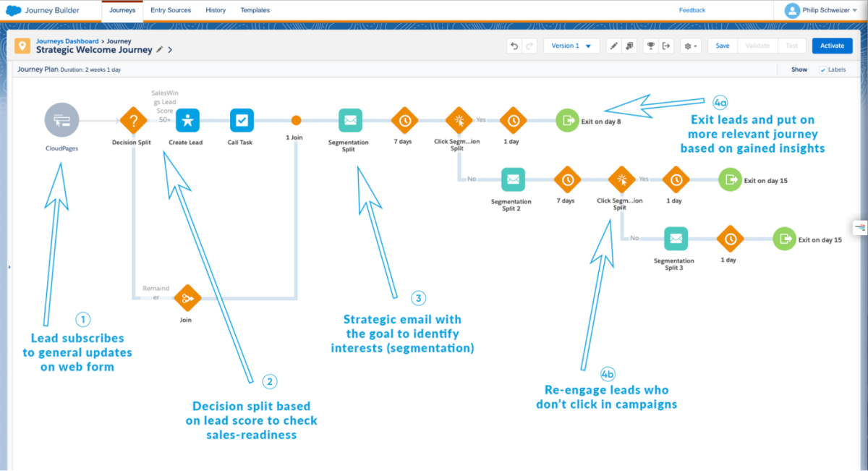Click the copy journey toolbar icon
Screen dimensions: 868x471
pyautogui.click(x=629, y=46)
